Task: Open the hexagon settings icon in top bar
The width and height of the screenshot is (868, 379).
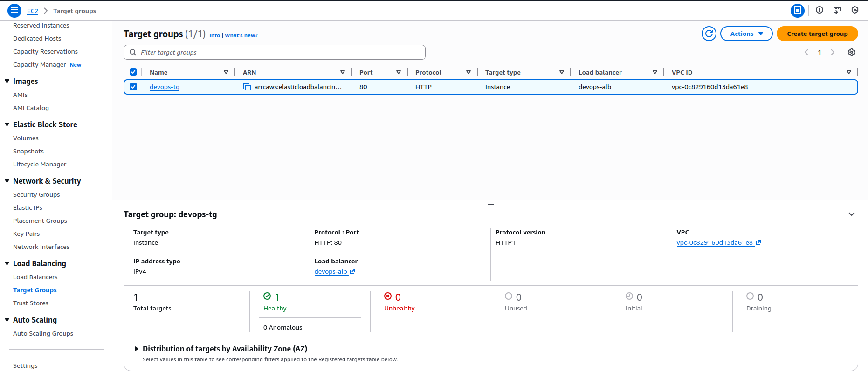Action: tap(855, 10)
